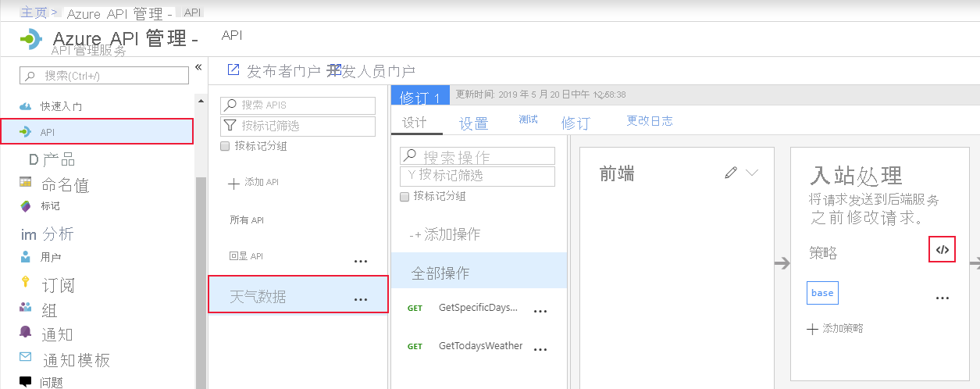Viewport: 980px width, 389px height.
Task: Expand the frontend chevron dropdown
Action: point(752,173)
